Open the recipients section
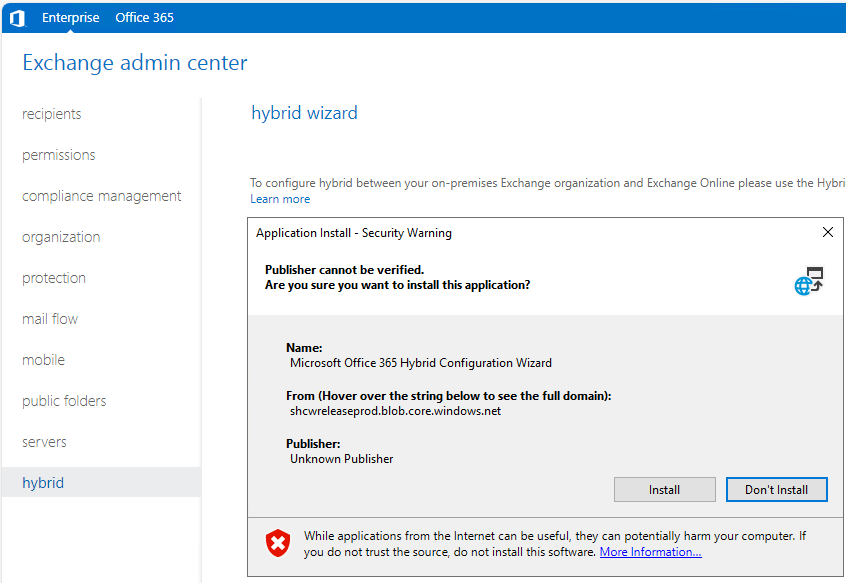The height and width of the screenshot is (583, 846). click(x=52, y=114)
